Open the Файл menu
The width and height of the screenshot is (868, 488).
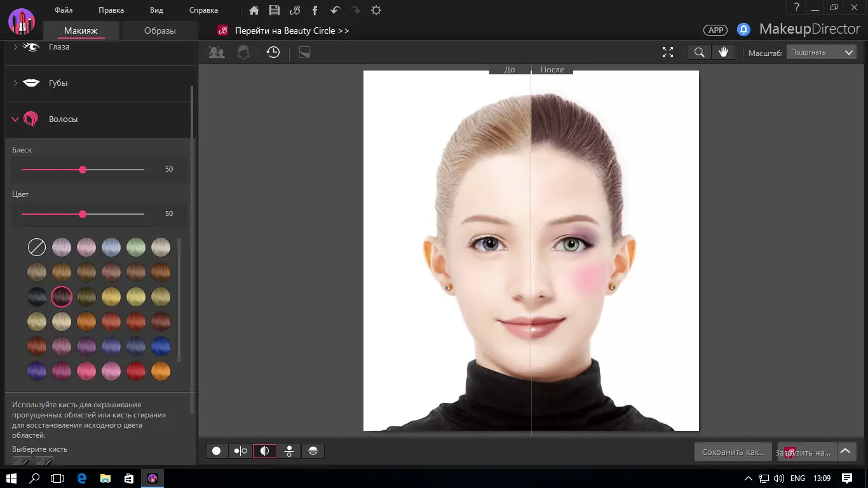coord(64,10)
